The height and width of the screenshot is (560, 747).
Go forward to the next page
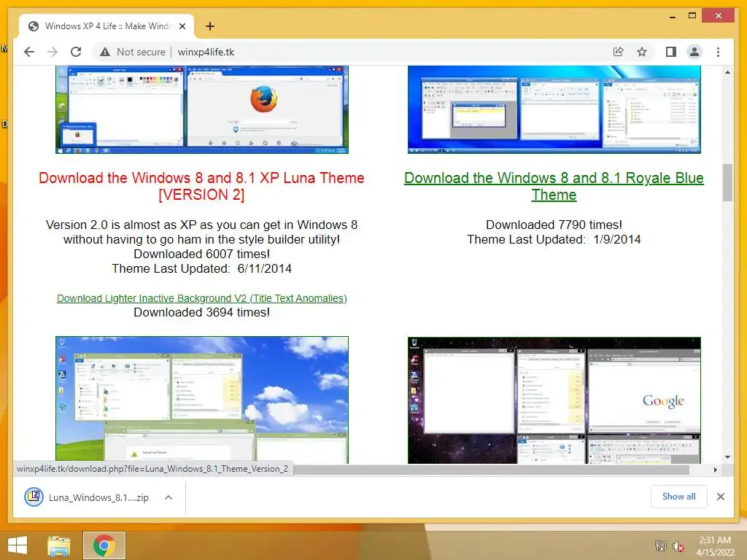click(53, 52)
